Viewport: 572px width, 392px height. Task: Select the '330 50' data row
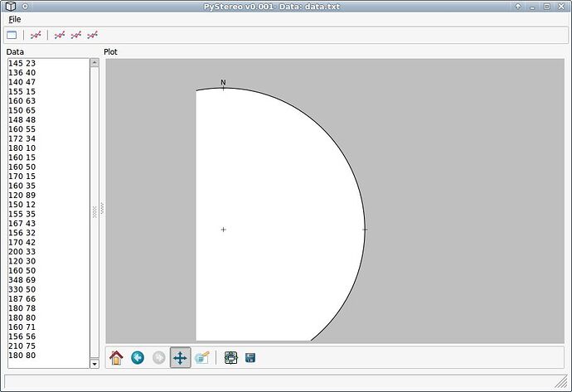pyautogui.click(x=49, y=289)
